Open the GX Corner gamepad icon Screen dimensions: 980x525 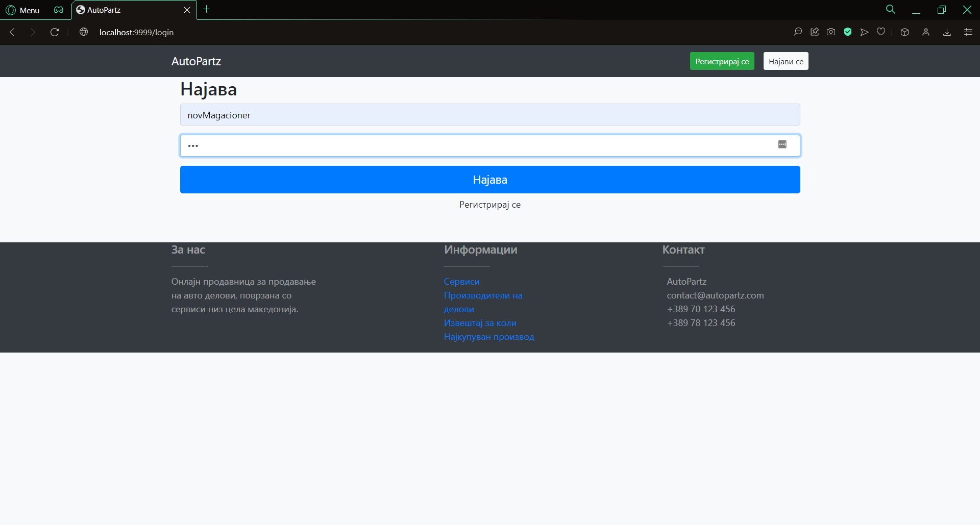(x=59, y=10)
